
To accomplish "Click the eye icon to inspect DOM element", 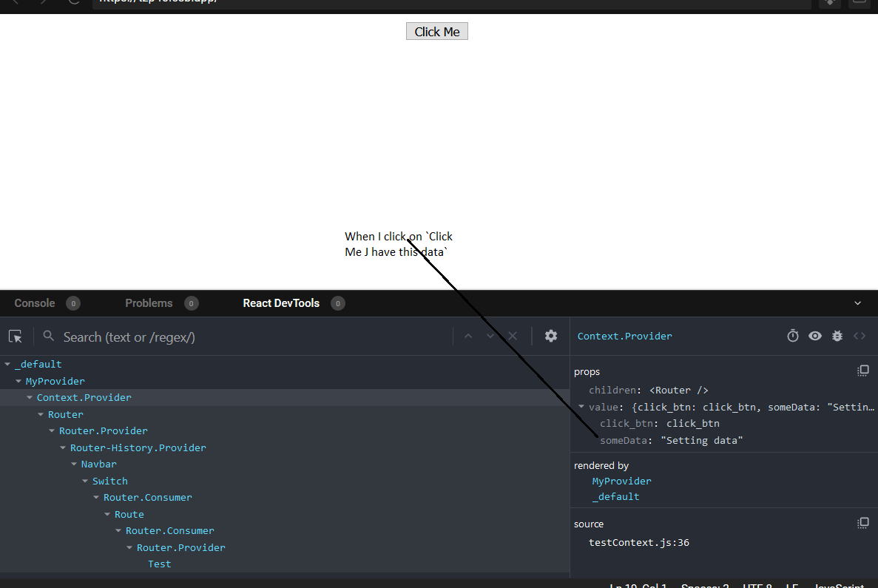I will (815, 336).
